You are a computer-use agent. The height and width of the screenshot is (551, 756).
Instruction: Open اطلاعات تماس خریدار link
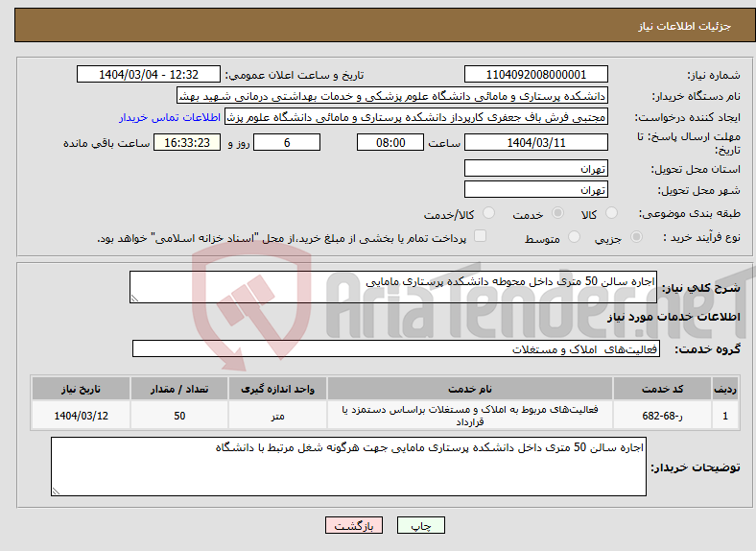coord(170,117)
